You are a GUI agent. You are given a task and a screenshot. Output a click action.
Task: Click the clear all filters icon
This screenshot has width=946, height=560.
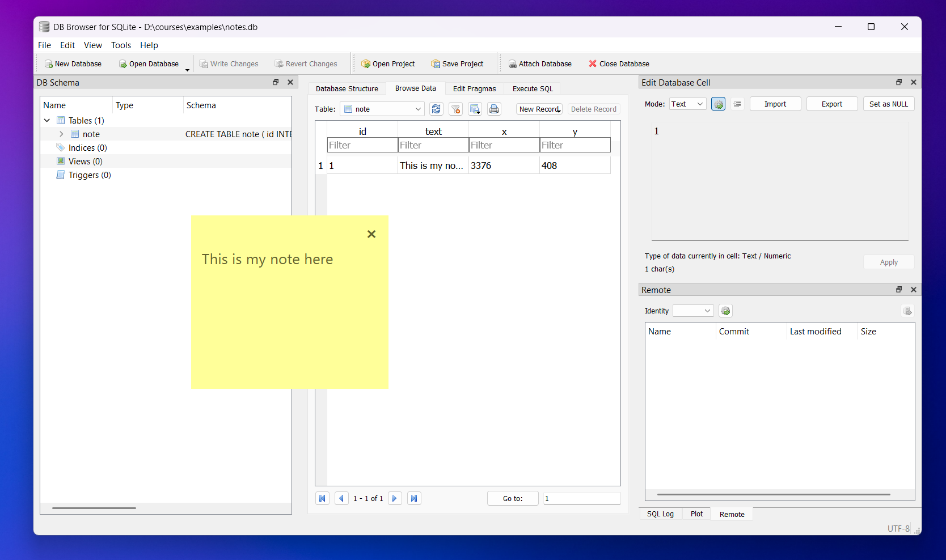click(455, 109)
